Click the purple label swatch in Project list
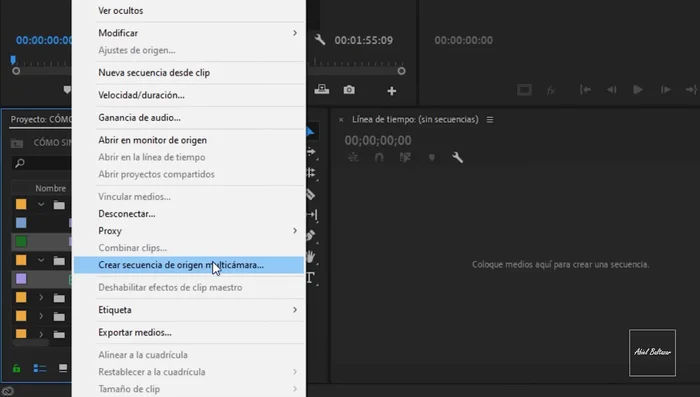The width and height of the screenshot is (700, 397). coord(21,279)
